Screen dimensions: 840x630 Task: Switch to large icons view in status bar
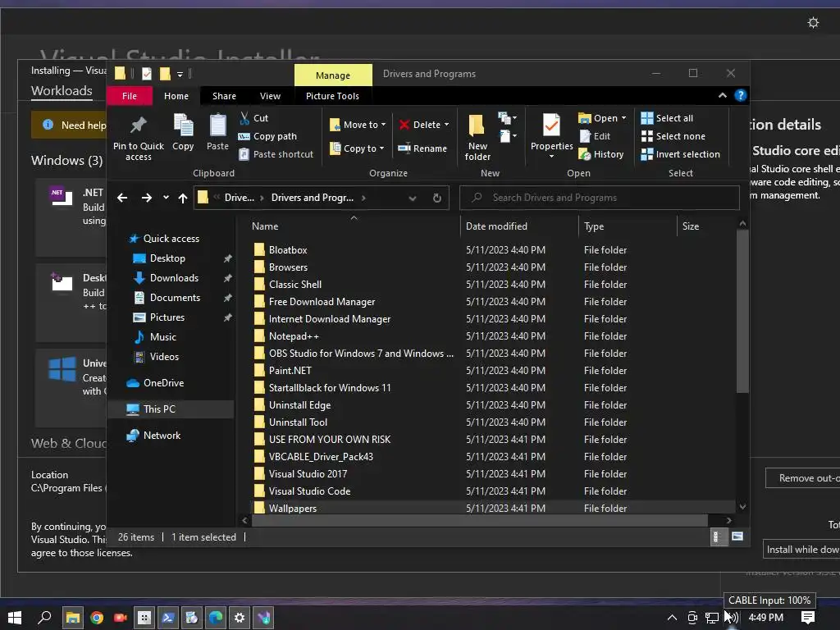point(737,536)
